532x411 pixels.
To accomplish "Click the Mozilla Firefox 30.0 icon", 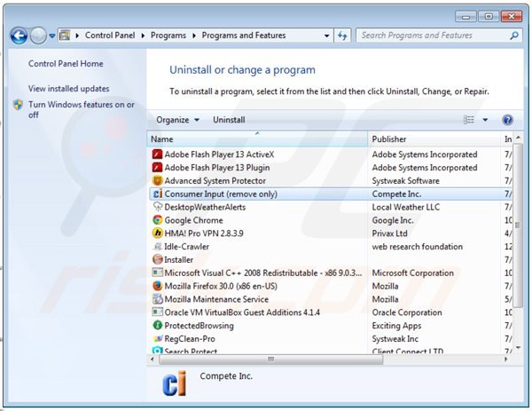I will (157, 286).
